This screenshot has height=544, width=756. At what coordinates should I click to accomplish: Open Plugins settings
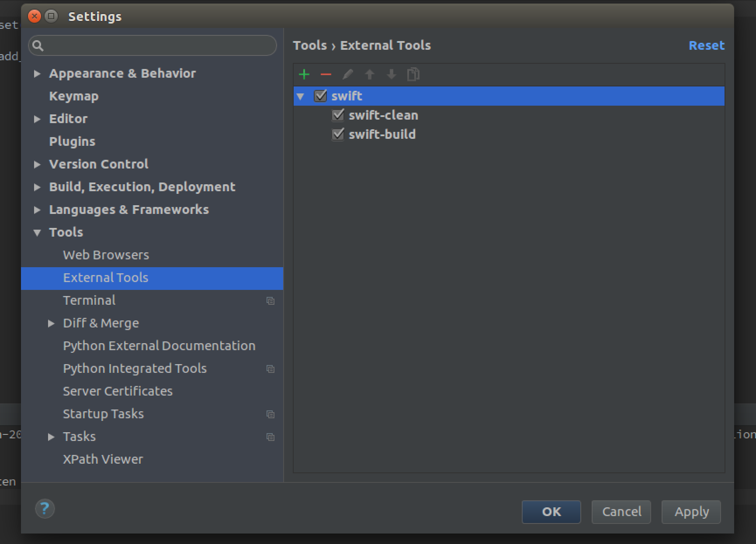tap(72, 141)
